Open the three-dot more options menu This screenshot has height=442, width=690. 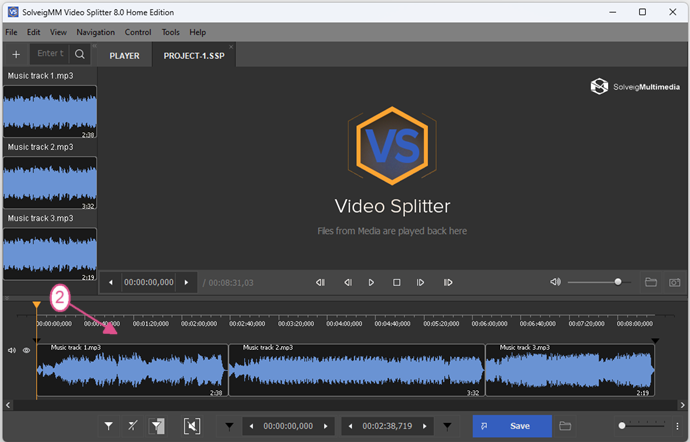click(677, 426)
